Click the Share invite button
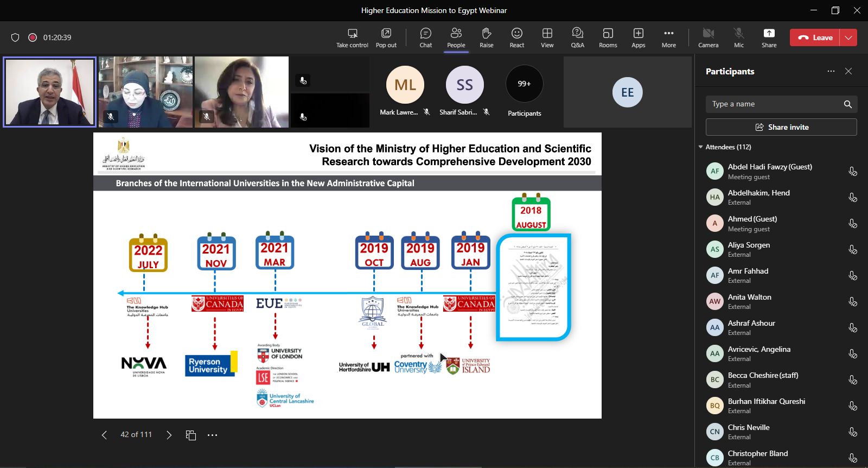The image size is (868, 468). point(781,127)
